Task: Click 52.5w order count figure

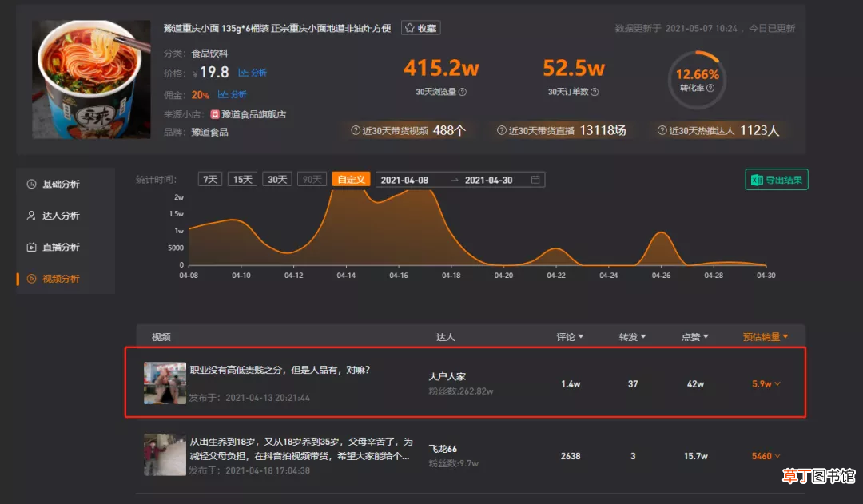Action: tap(574, 68)
